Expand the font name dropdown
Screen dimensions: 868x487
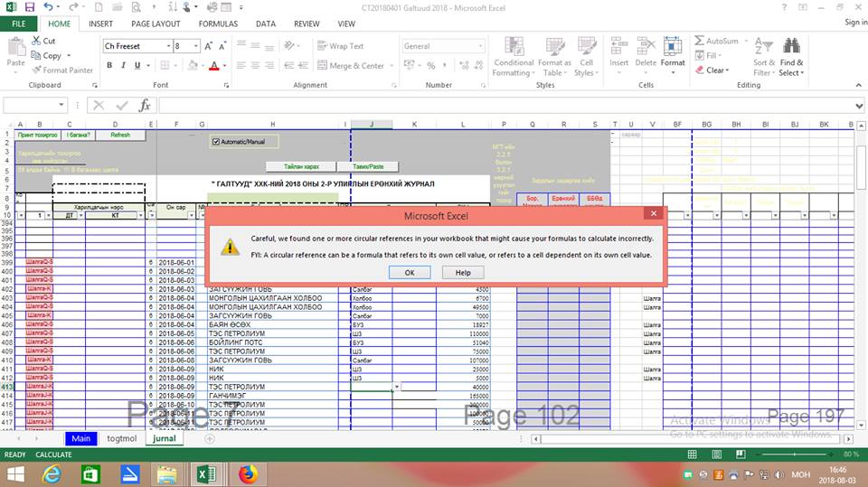pos(167,46)
